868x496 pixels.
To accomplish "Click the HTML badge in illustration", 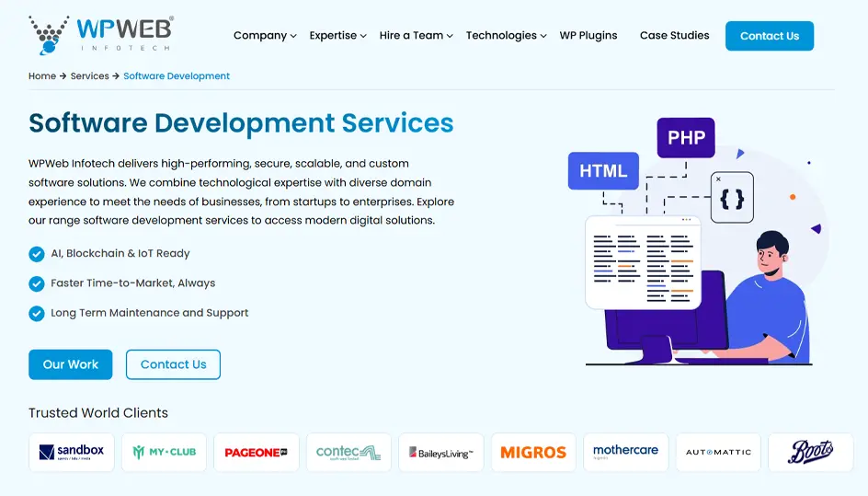I will (x=603, y=170).
